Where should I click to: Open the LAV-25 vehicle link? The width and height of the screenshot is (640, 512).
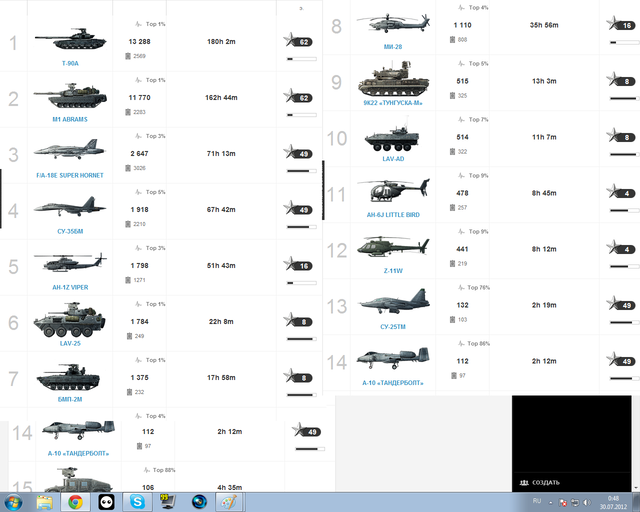tap(70, 343)
